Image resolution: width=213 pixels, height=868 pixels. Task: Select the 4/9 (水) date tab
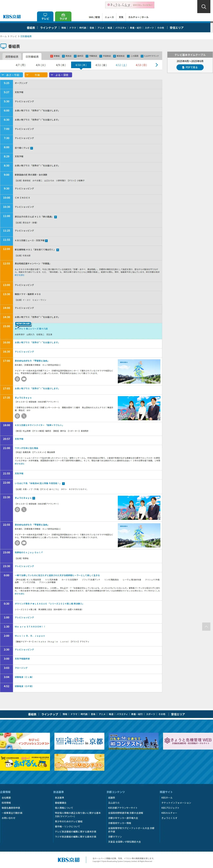coord(61,65)
